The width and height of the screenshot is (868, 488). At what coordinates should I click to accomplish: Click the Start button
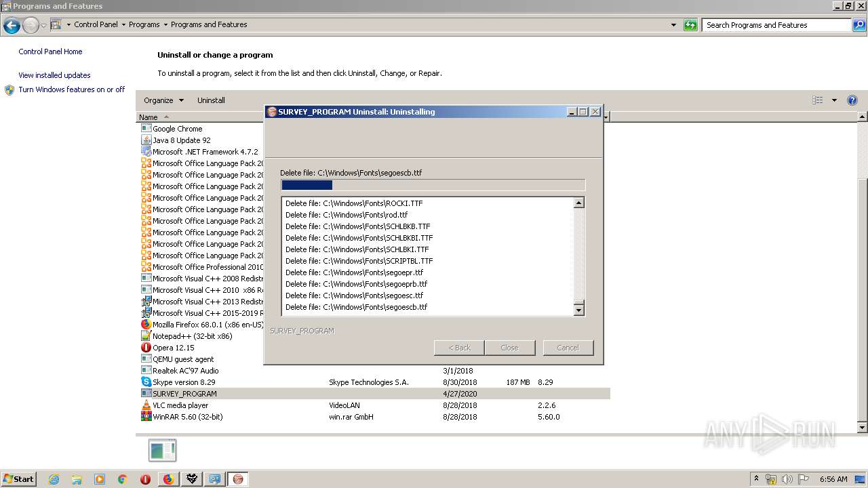click(18, 479)
